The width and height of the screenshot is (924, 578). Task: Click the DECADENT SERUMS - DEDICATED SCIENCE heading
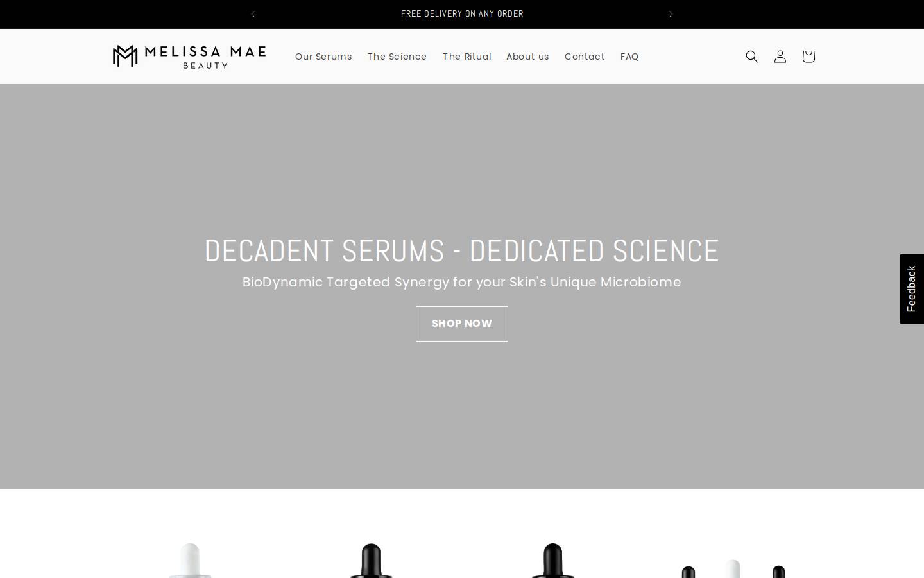(462, 250)
